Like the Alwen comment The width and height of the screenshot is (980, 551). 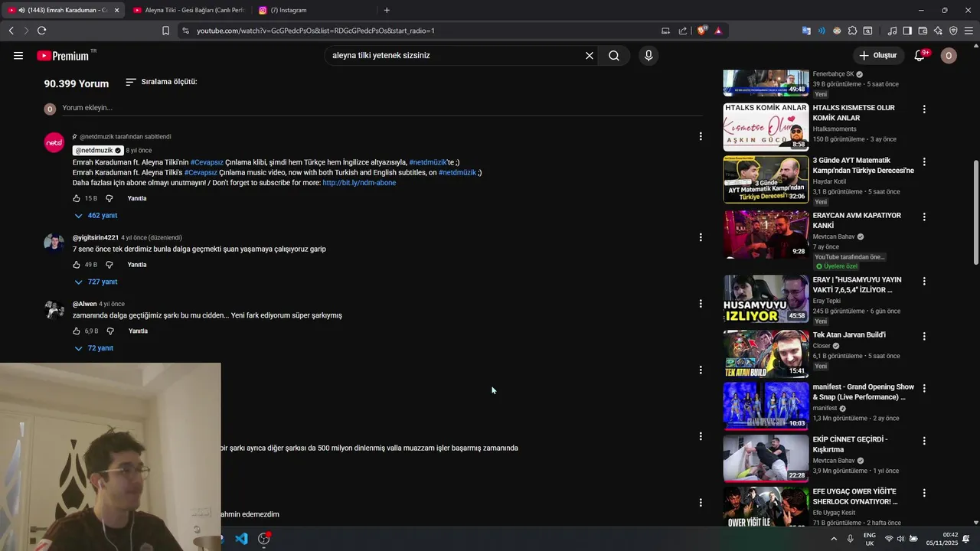tap(77, 331)
